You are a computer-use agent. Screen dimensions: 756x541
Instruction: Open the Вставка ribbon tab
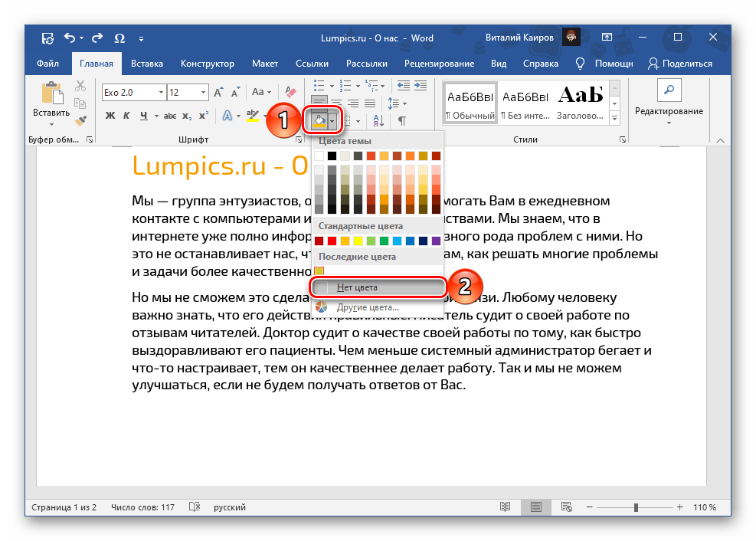[x=146, y=64]
